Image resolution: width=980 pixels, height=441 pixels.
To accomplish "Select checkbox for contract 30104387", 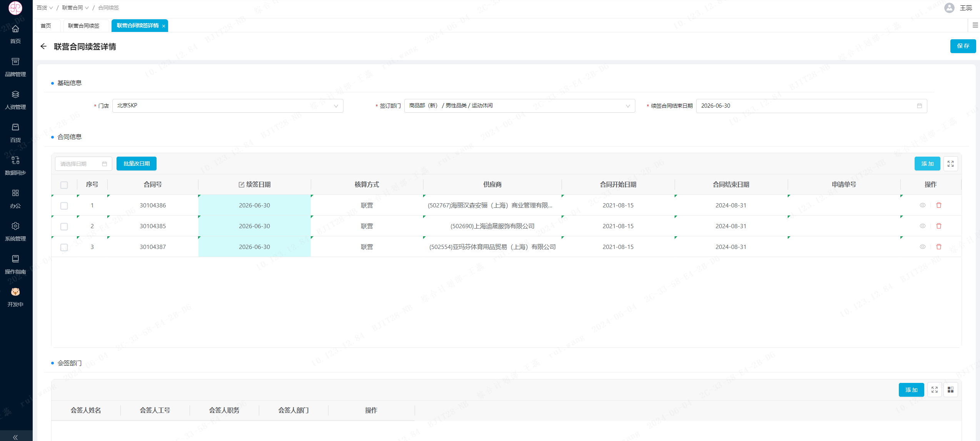I will click(64, 247).
